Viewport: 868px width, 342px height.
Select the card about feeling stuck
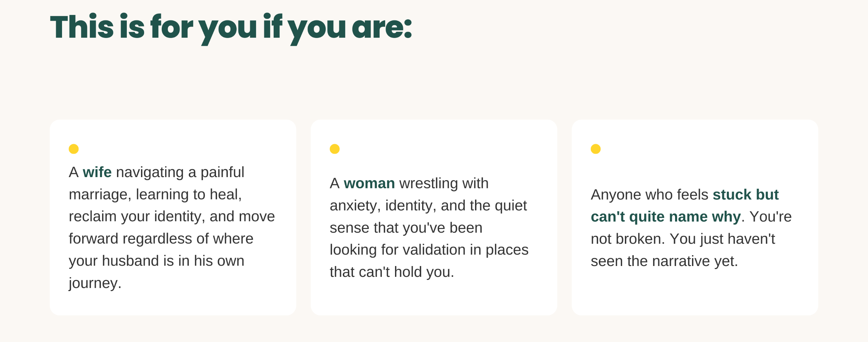click(x=695, y=217)
